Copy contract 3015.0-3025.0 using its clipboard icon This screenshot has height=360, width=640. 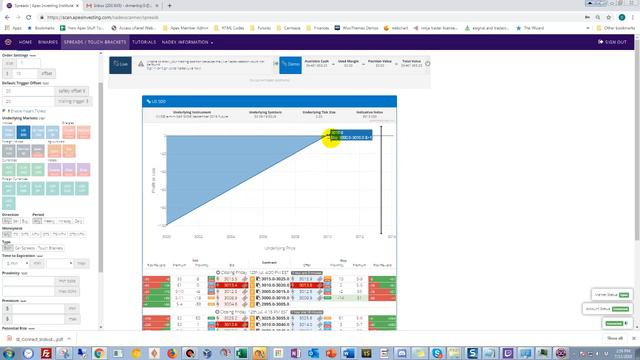(258, 279)
